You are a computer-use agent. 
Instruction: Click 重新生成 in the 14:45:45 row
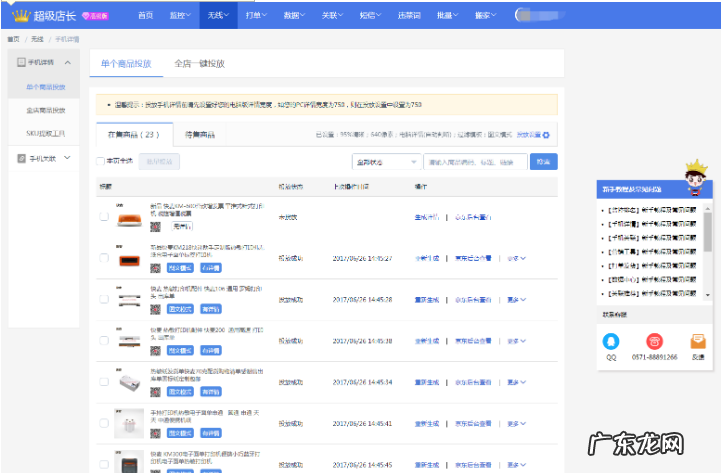coord(426,465)
